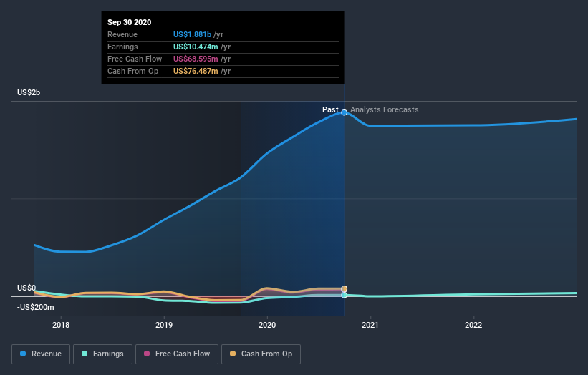Screen dimensions: 588x375
Task: Click the US$2b y-axis label
Action: click(29, 92)
